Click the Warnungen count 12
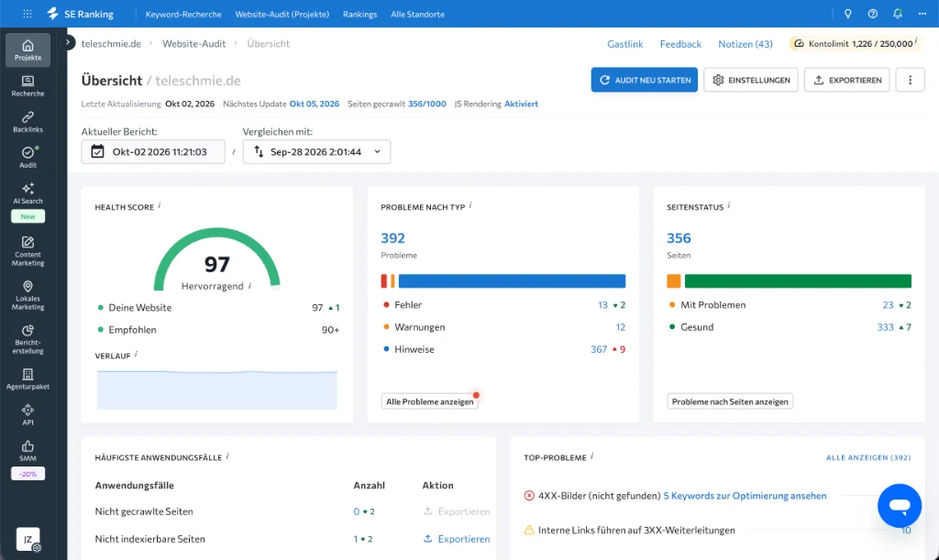This screenshot has height=560, width=939. 621,326
